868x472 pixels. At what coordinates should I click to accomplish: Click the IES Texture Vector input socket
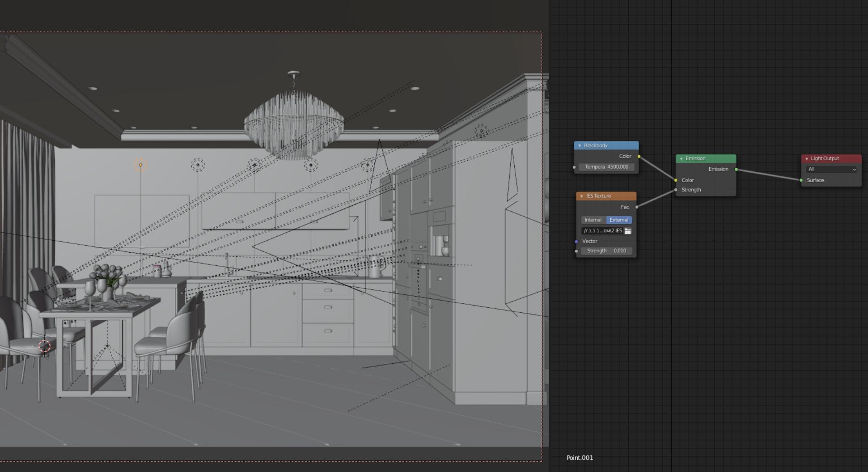tap(576, 241)
